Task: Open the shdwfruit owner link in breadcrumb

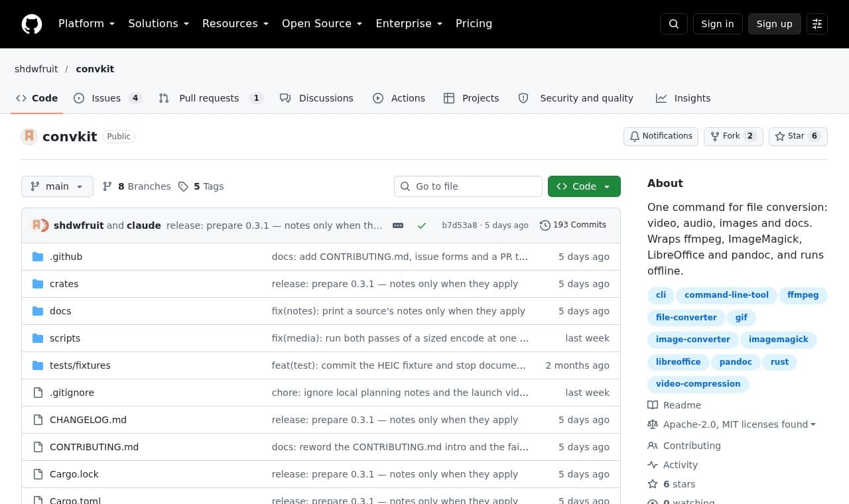Action: [36, 69]
